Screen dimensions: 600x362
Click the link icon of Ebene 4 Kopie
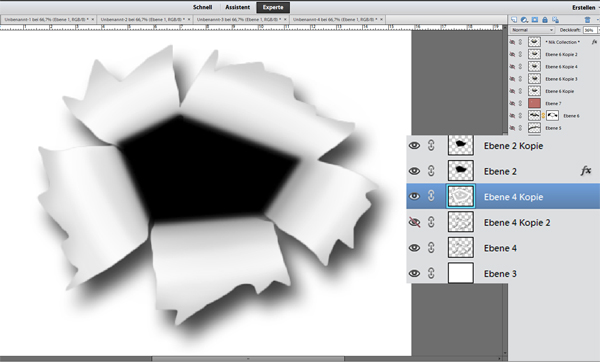tap(431, 196)
